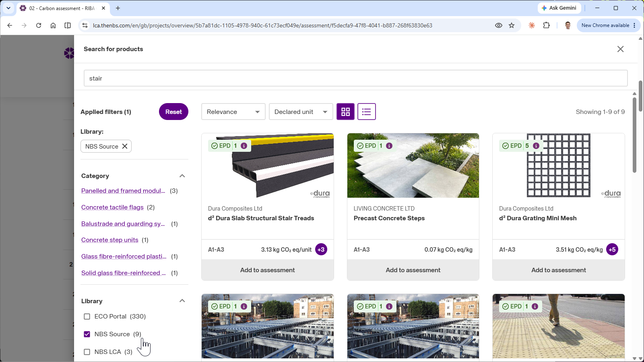Open the Chrome profile avatar
644x362 pixels.
(x=568, y=25)
